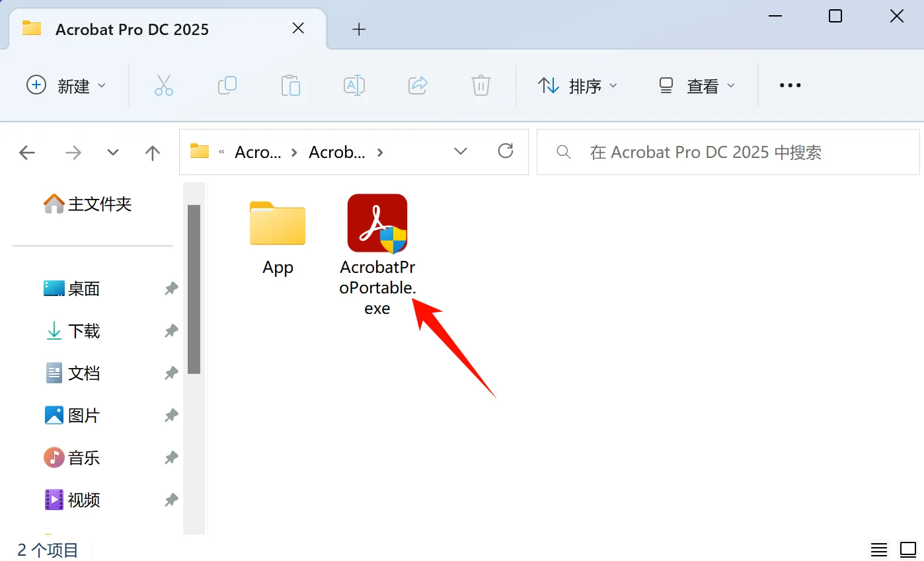Show address bar history dropdown
This screenshot has width=924, height=561.
tap(461, 151)
